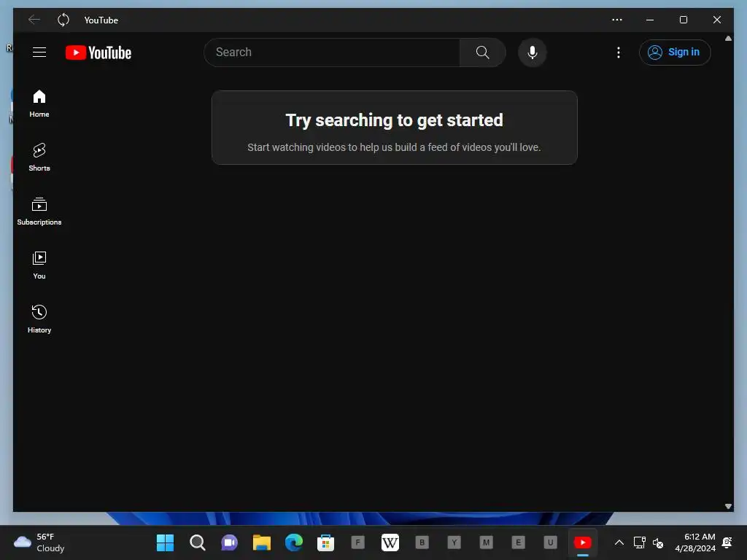The height and width of the screenshot is (560, 747).
Task: Reload the page with refresh icon
Action: coord(63,20)
